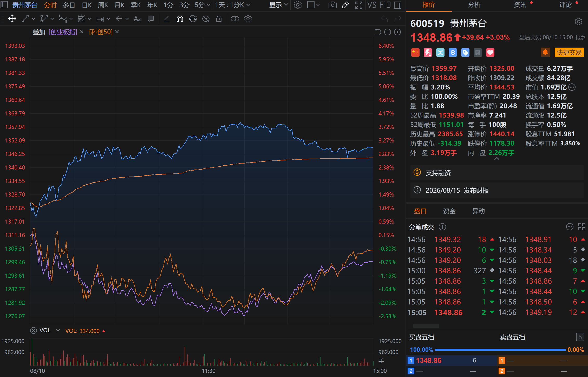This screenshot has height=377, width=588.
Task: Toggle the pencil drawing mode icon
Action: [345, 5]
